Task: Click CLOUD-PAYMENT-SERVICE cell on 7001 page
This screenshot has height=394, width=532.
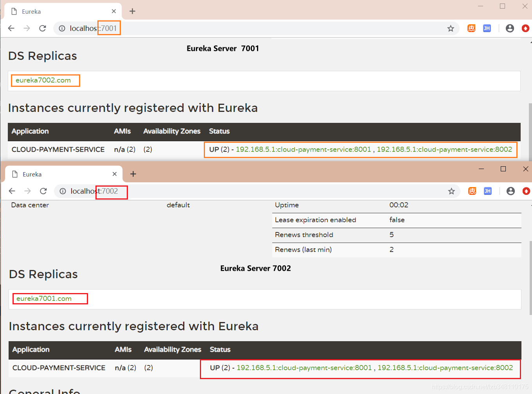Action: coord(58,149)
